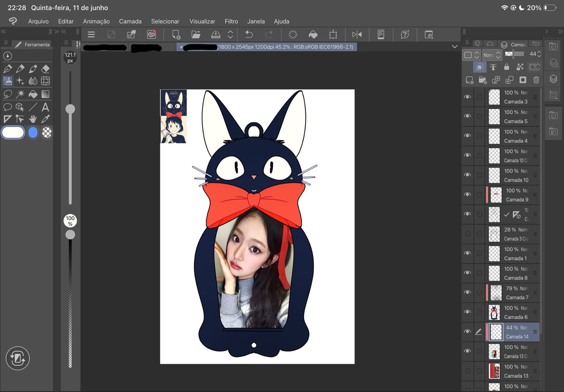Image resolution: width=564 pixels, height=392 pixels.
Task: Hide the Camada 6 layer
Action: [467, 312]
